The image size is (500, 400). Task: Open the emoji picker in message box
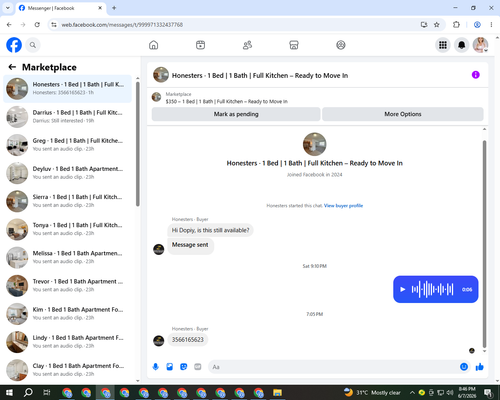(464, 367)
